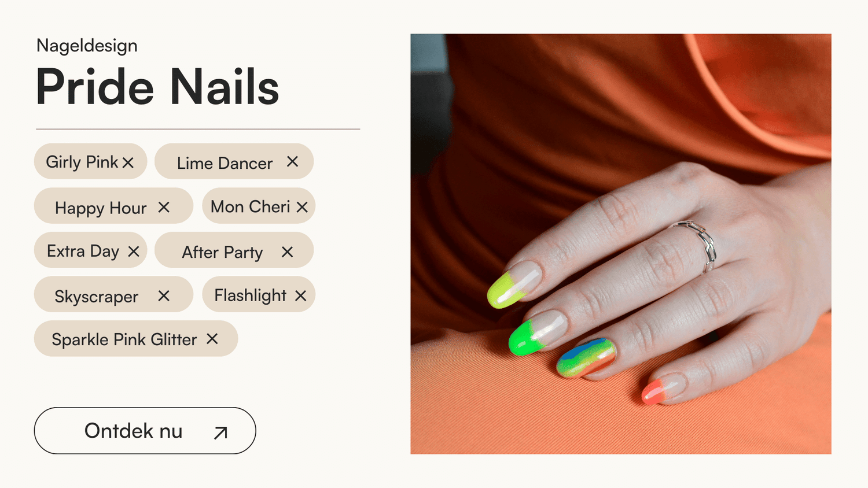868x488 pixels.
Task: Click the Nageldesign category label
Action: click(87, 46)
